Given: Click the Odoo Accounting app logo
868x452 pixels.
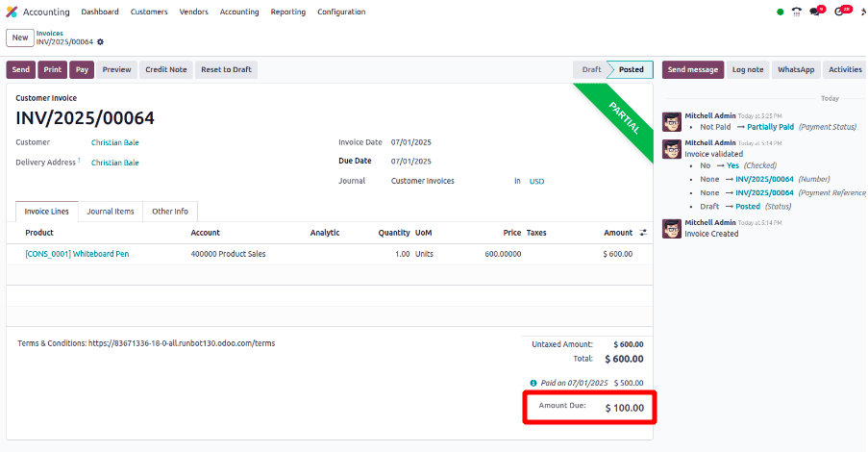Looking at the screenshot, I should 12,12.
